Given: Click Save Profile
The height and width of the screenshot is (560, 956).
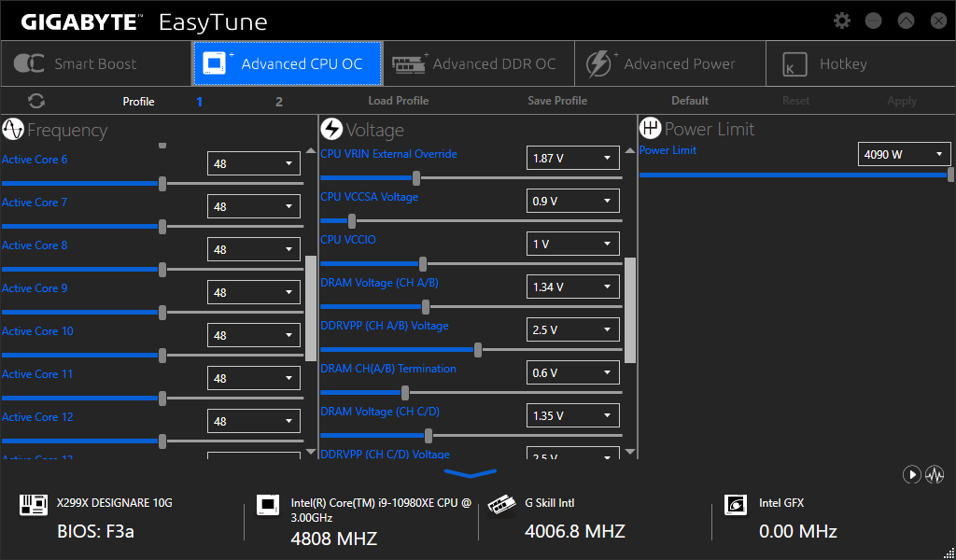Looking at the screenshot, I should point(557,101).
